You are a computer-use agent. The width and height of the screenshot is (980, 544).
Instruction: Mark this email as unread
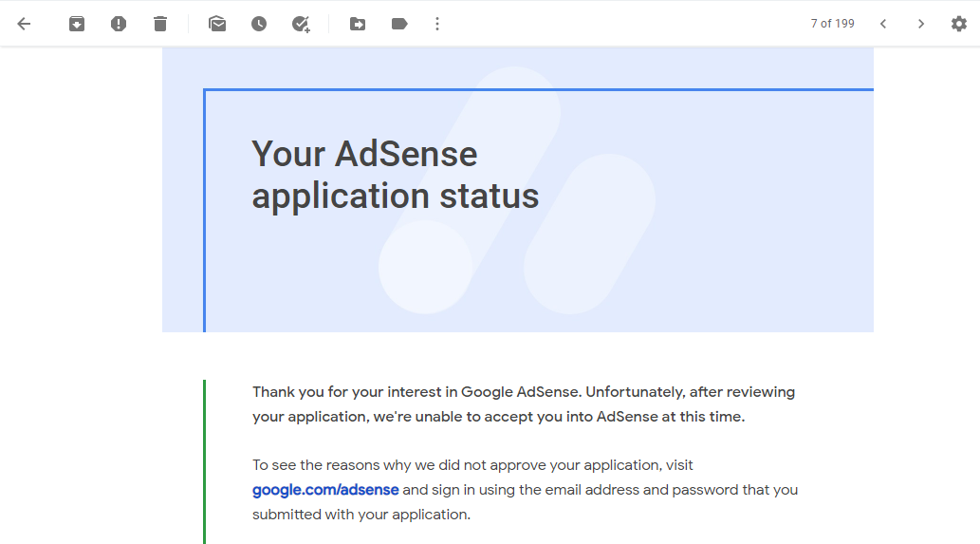click(217, 24)
